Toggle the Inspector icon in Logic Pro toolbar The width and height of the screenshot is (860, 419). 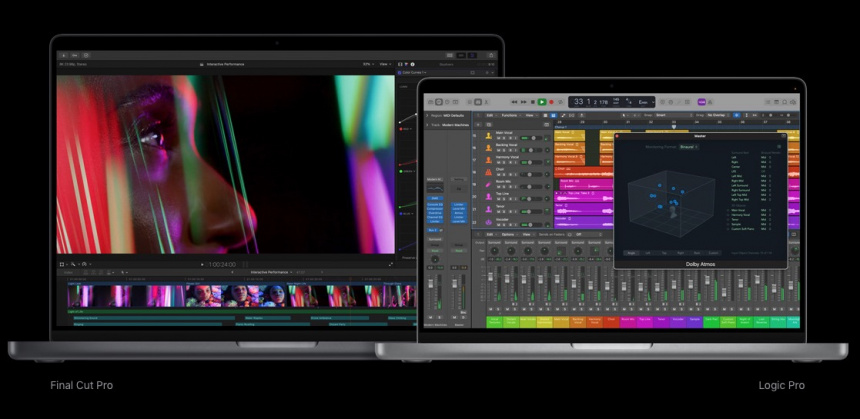tap(439, 102)
